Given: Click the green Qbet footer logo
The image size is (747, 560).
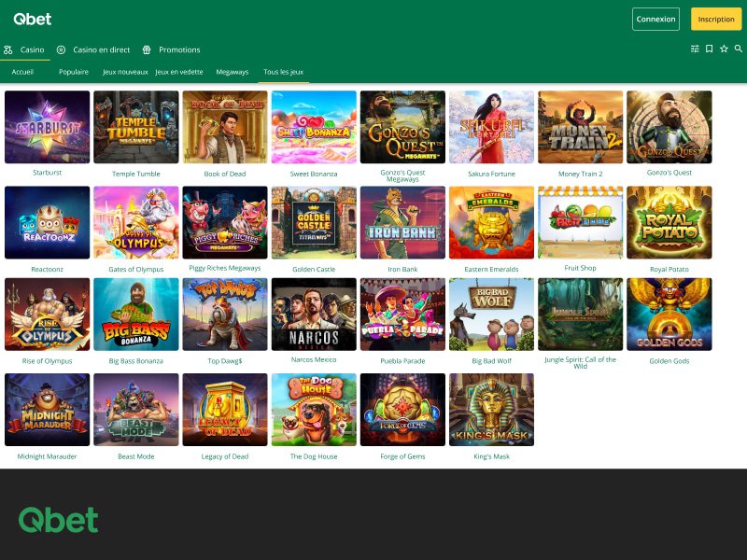Looking at the screenshot, I should (59, 520).
